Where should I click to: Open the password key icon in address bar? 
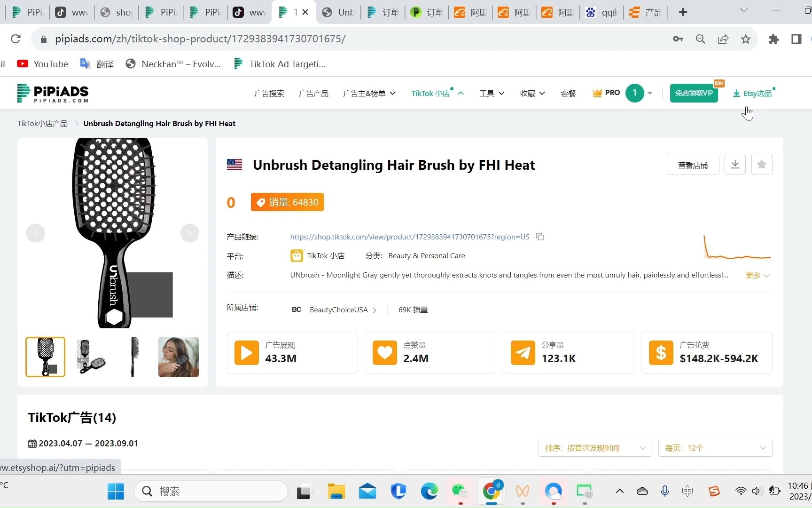click(x=678, y=39)
